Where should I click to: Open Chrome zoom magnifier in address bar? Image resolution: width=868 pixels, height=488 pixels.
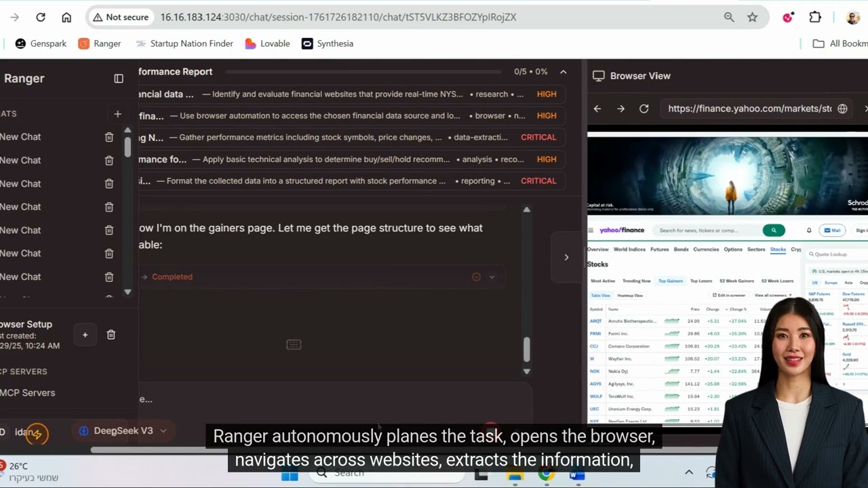tap(729, 18)
